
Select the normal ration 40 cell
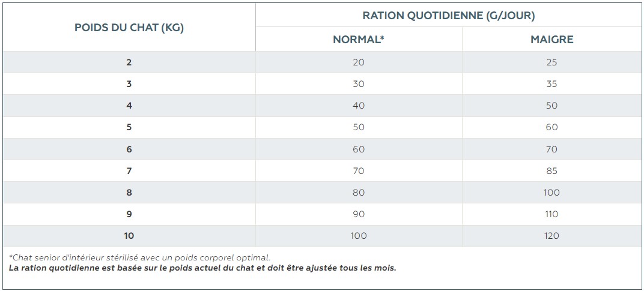point(359,106)
